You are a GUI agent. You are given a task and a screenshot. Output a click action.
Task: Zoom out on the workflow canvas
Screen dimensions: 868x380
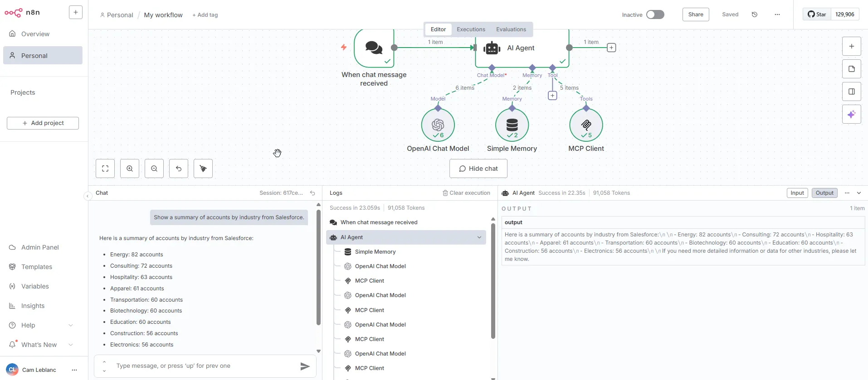(154, 168)
